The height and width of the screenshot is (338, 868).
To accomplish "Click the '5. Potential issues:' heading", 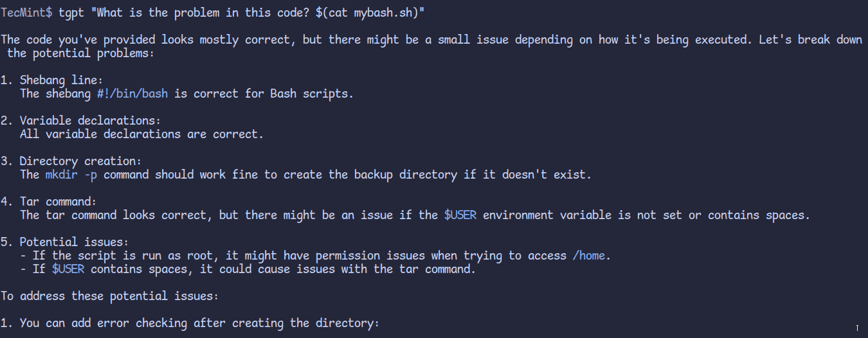I will [x=65, y=242].
